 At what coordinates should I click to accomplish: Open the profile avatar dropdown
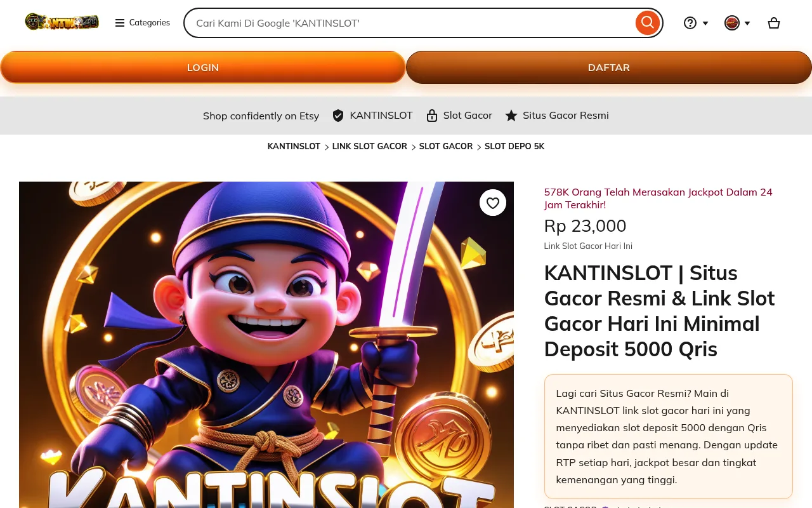point(738,23)
